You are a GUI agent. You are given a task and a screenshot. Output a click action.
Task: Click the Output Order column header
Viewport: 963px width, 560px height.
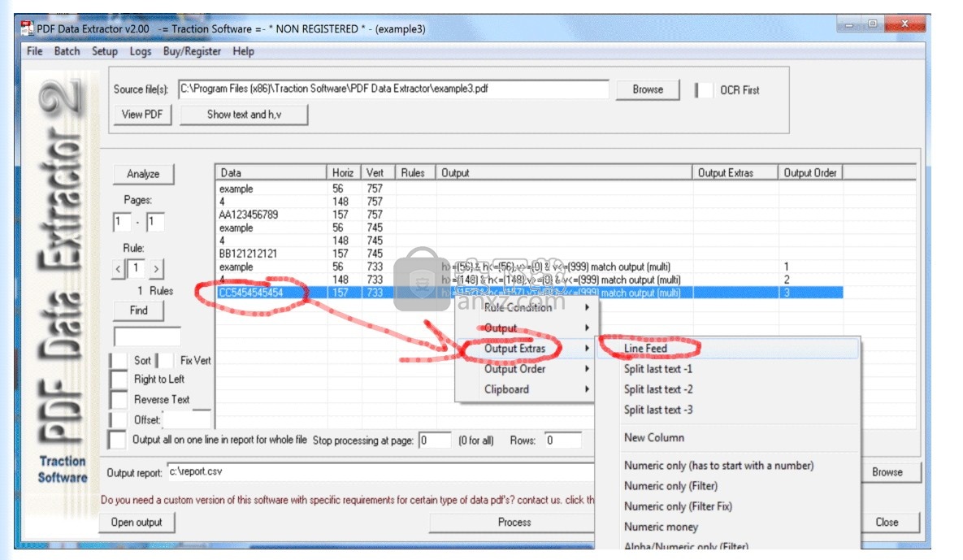810,172
